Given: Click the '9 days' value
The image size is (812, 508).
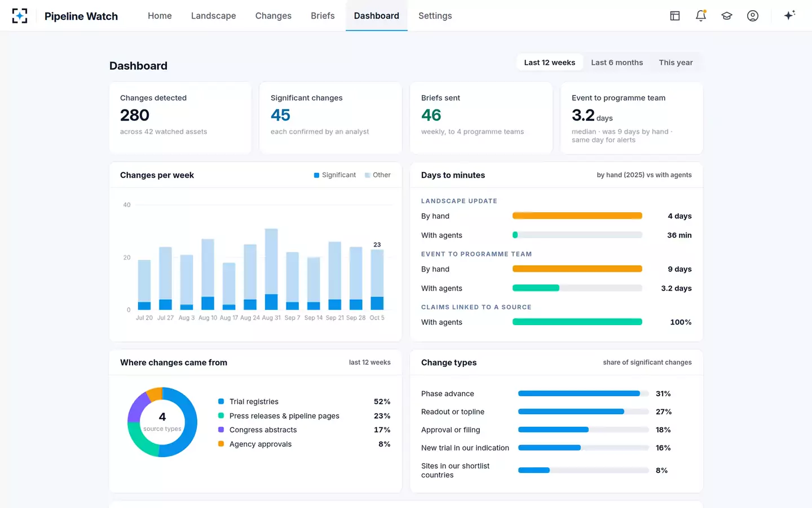Looking at the screenshot, I should pyautogui.click(x=680, y=269).
